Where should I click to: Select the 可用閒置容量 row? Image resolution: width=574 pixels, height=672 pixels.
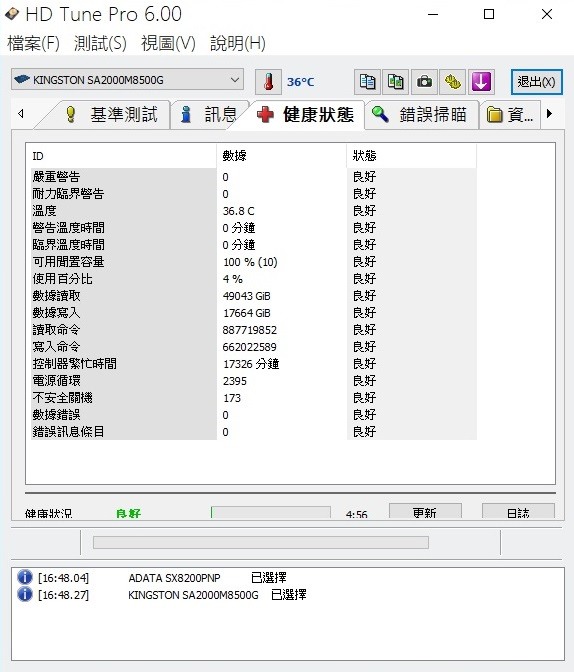[254, 262]
